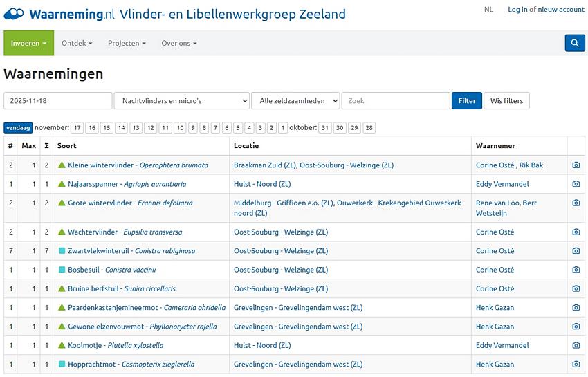Open Middelburg - Griffioen e.o. (ZL) location link
Viewport: 588px width, 377px height.
pos(284,203)
